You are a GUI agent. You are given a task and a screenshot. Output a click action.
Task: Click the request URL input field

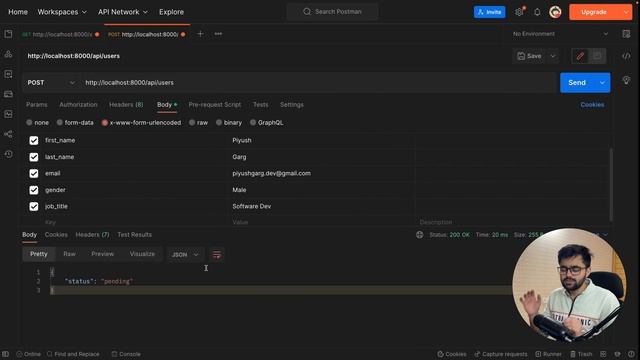(x=318, y=82)
